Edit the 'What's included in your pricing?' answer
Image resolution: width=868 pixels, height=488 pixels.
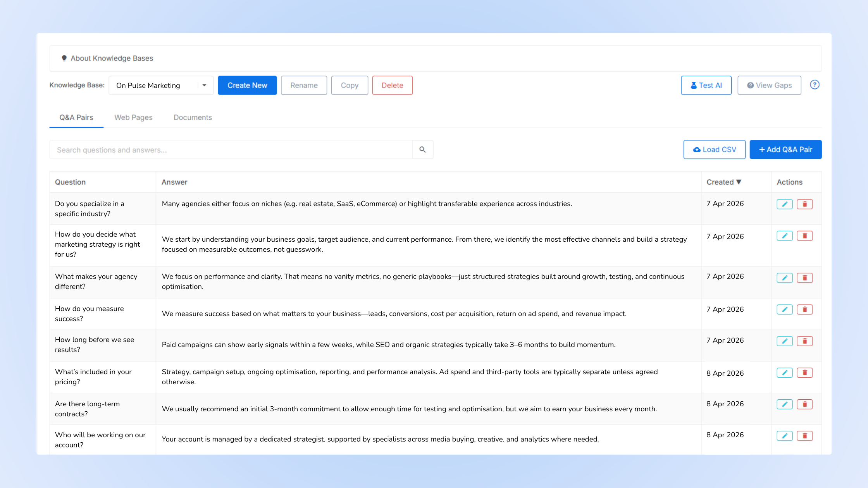click(x=784, y=372)
